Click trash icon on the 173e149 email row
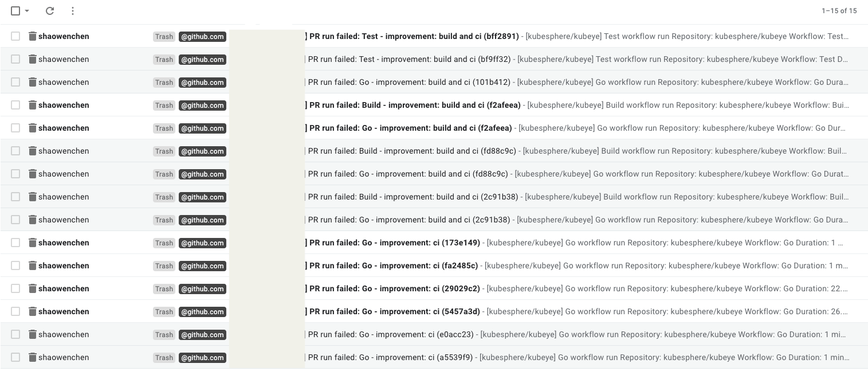This screenshot has height=379, width=868. pyautogui.click(x=33, y=243)
